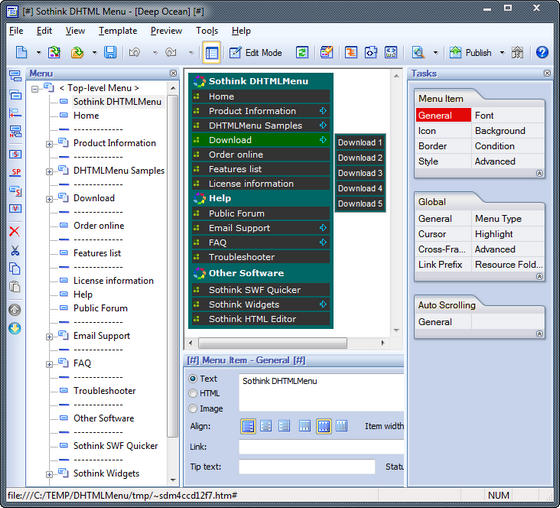Screen dimensions: 560x508
Task: Click the New document icon
Action: pyautogui.click(x=21, y=53)
